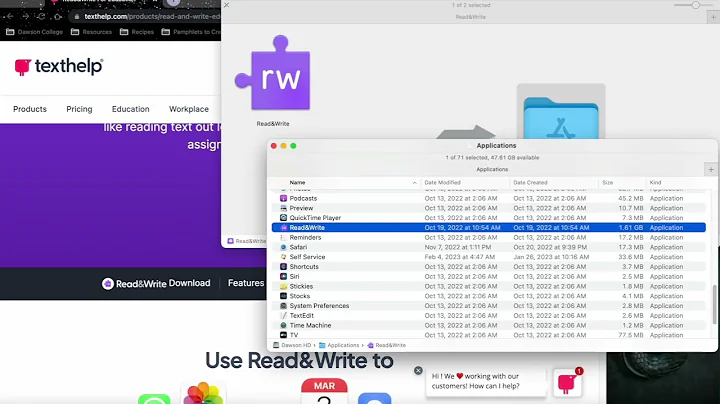Click "Feb 4, 2023 at 4:47 AM" cell
The height and width of the screenshot is (404, 720).
460,257
